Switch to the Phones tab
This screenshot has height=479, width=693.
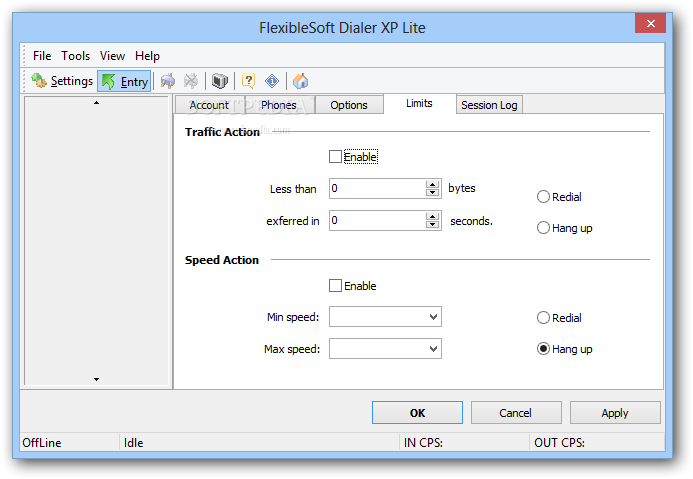point(279,105)
